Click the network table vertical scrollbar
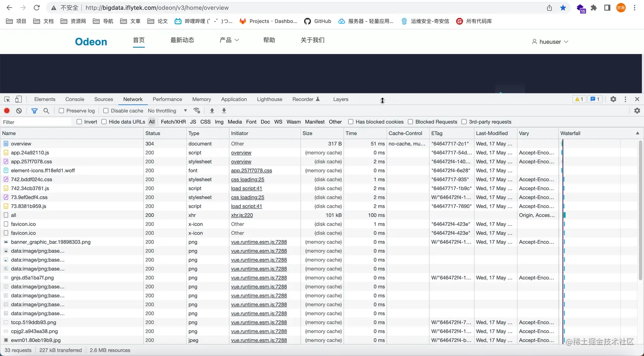 (640, 211)
